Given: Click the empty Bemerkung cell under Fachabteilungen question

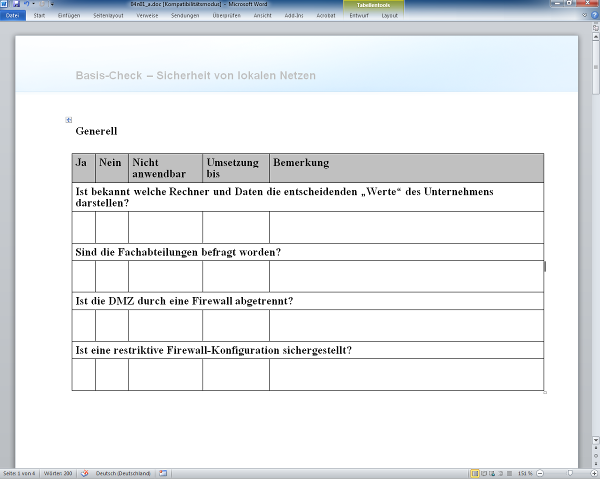Looking at the screenshot, I should [x=406, y=276].
